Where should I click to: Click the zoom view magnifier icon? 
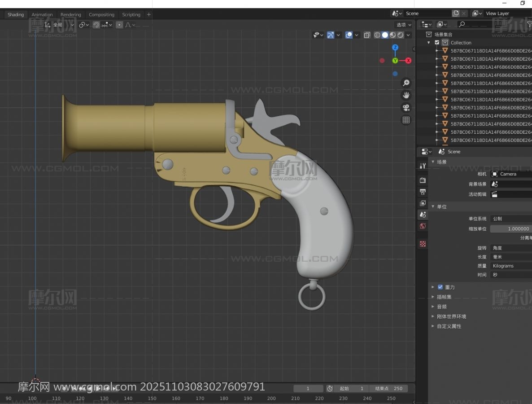point(406,83)
